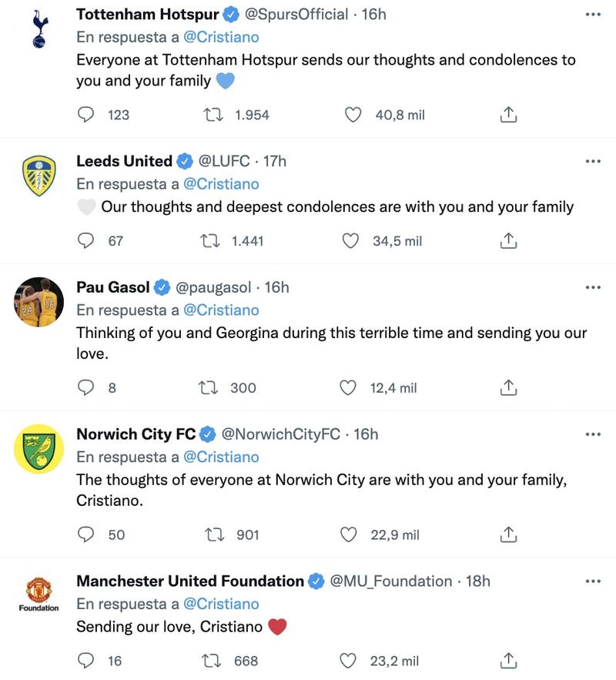Click the Manchester United Foundation account name
Screen dimensions: 616x680
click(190, 581)
